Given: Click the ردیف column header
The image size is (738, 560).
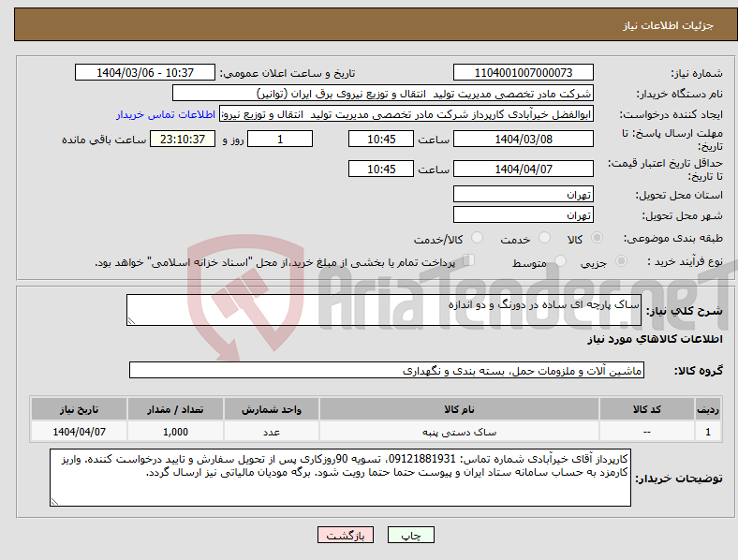Looking at the screenshot, I should (x=708, y=409).
